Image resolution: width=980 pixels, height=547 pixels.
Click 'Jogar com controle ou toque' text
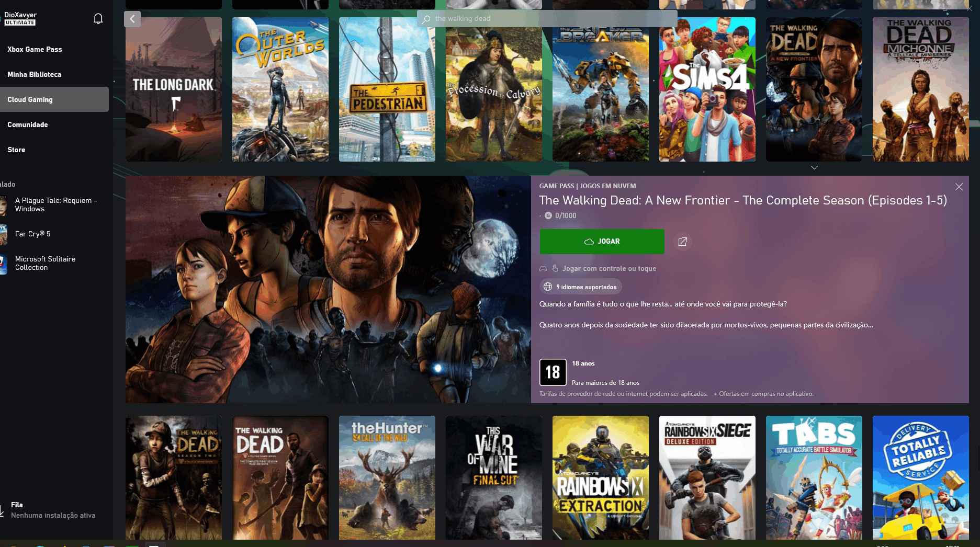point(609,268)
